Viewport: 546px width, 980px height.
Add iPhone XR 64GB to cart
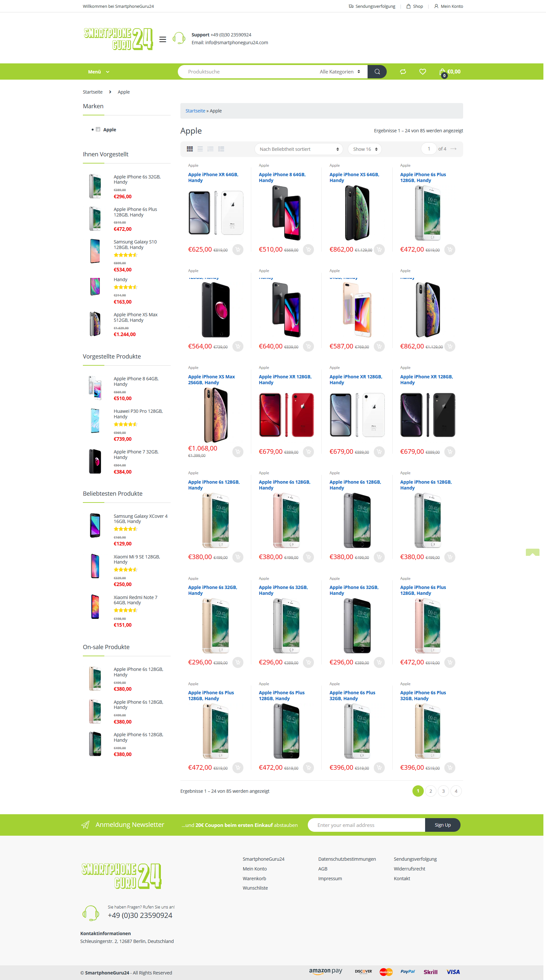click(x=238, y=250)
